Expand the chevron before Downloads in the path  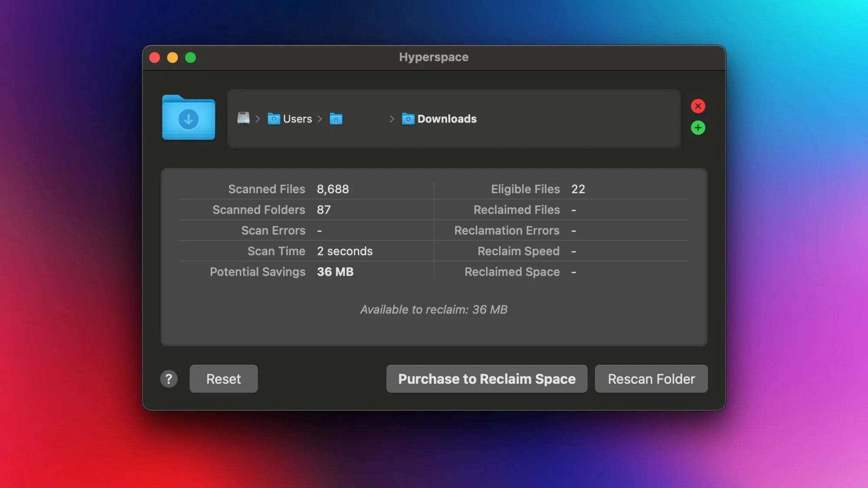click(x=391, y=119)
